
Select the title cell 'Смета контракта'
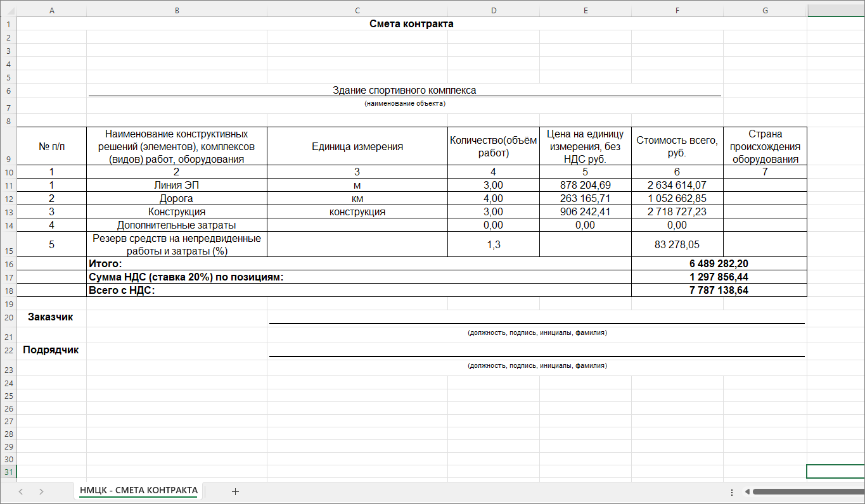[411, 24]
